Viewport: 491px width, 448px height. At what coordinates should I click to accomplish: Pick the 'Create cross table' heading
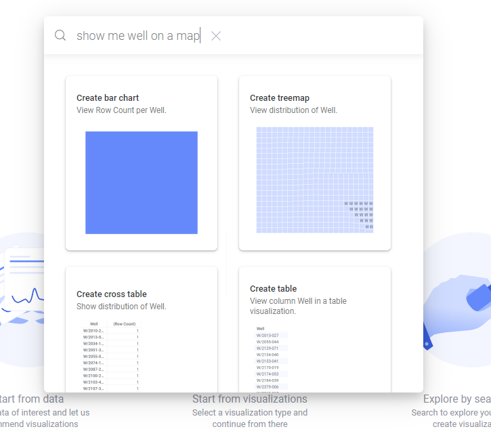112,294
